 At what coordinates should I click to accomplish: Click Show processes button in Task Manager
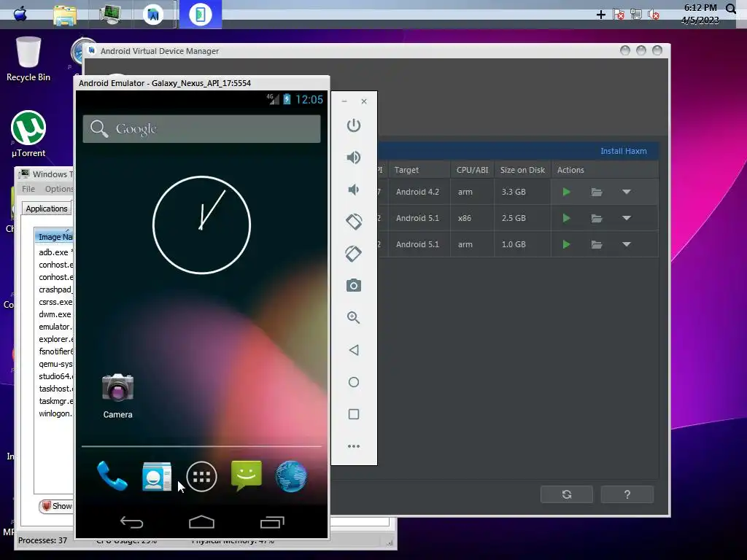[56, 506]
